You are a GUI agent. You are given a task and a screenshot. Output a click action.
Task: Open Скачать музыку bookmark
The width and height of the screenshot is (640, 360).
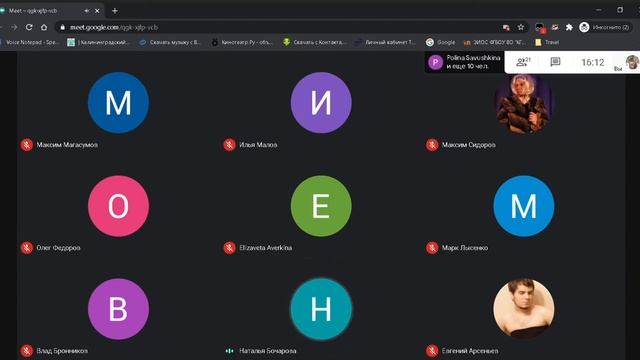coord(170,42)
